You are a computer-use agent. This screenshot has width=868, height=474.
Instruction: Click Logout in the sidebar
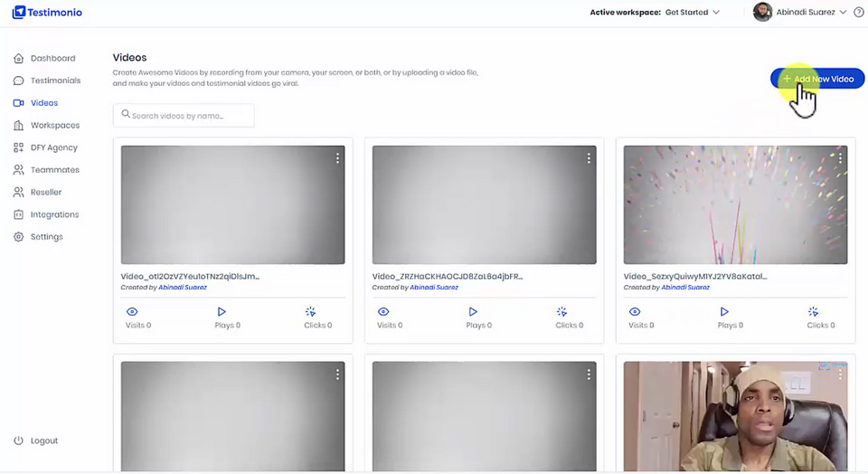44,441
